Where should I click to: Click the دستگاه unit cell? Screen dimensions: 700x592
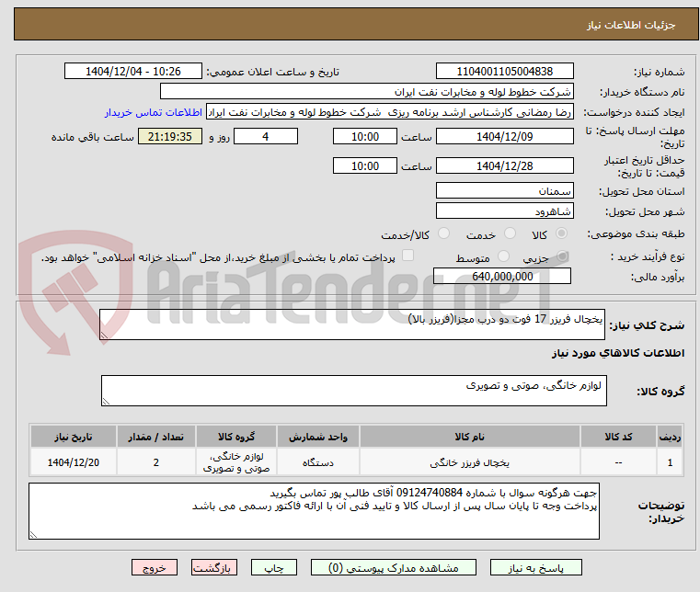click(318, 462)
